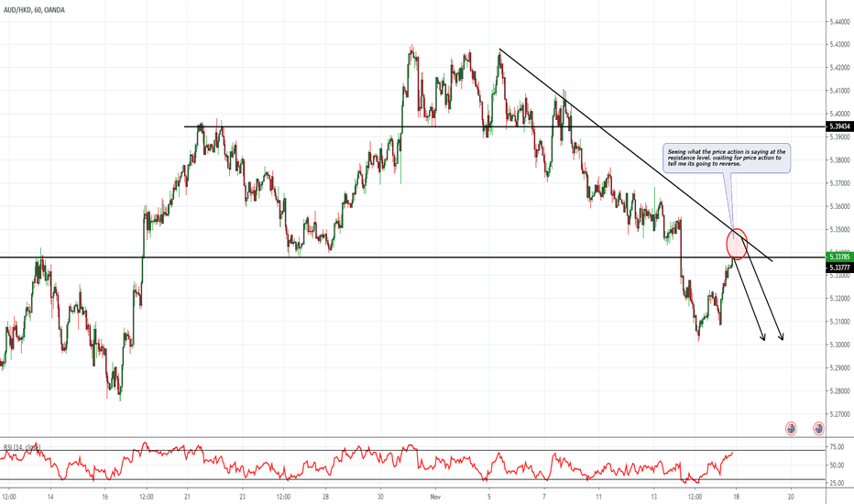Screen dimensions: 854x504
Task: Click the 18 date on time axis
Action: pyautogui.click(x=734, y=496)
